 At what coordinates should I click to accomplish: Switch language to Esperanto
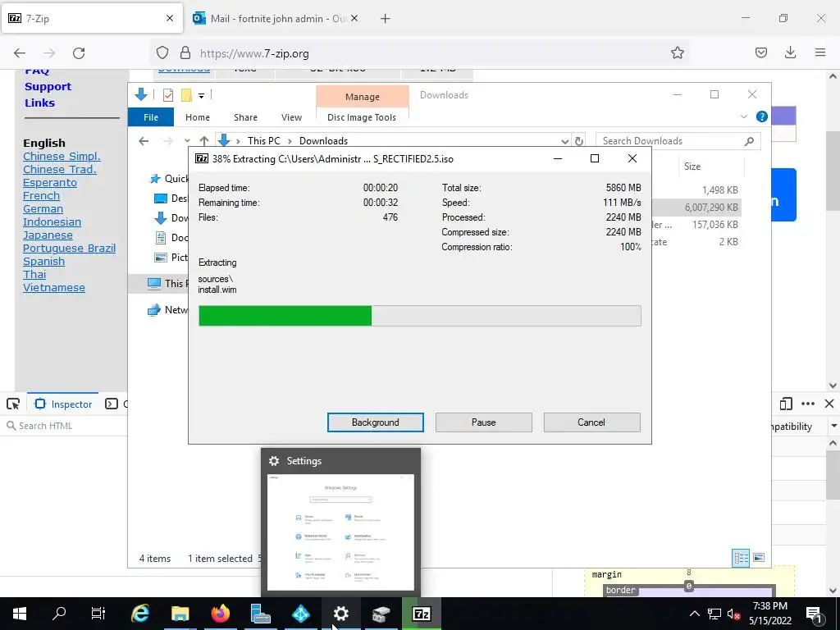(50, 183)
